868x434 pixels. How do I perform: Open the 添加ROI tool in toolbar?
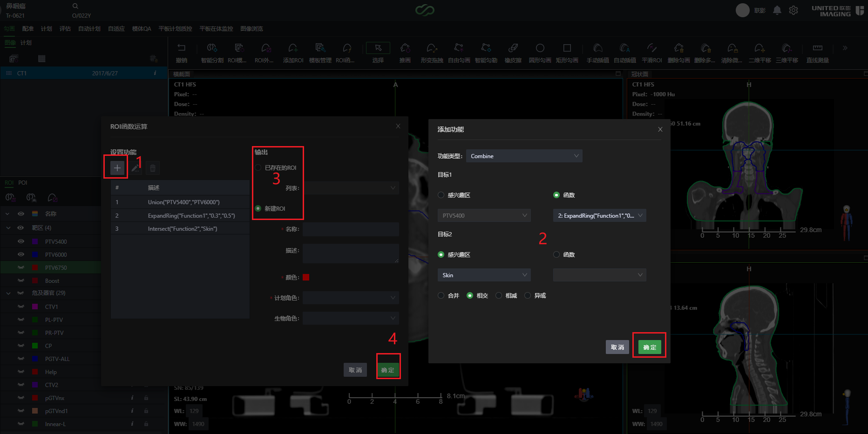[x=293, y=53]
